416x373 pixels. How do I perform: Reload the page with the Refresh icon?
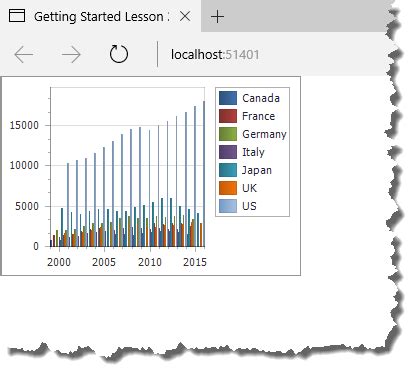(x=119, y=54)
